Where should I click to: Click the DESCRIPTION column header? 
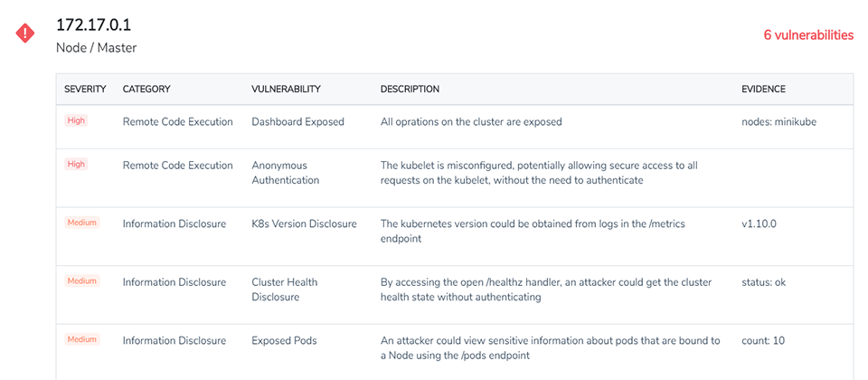pyautogui.click(x=410, y=90)
